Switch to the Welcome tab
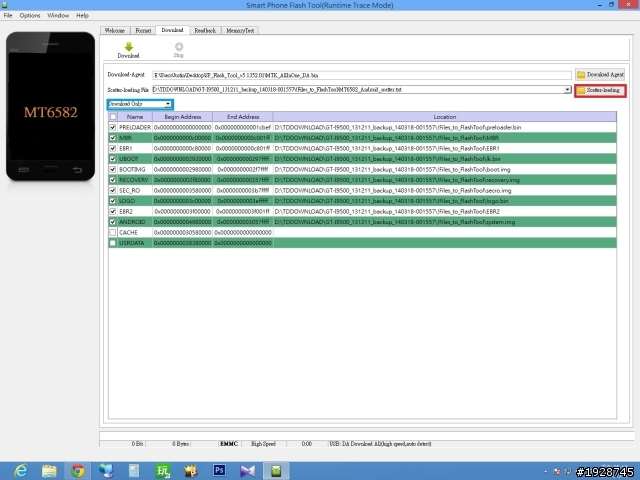Screen dimensions: 640x480 (115, 31)
